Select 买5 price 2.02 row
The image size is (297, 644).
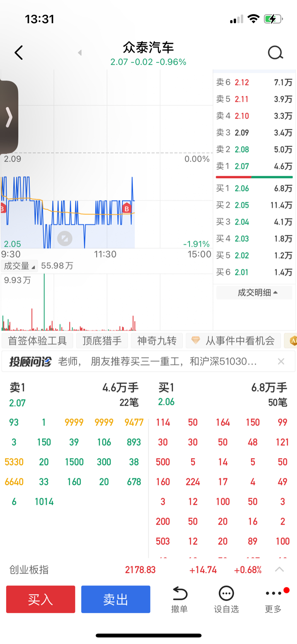[254, 256]
